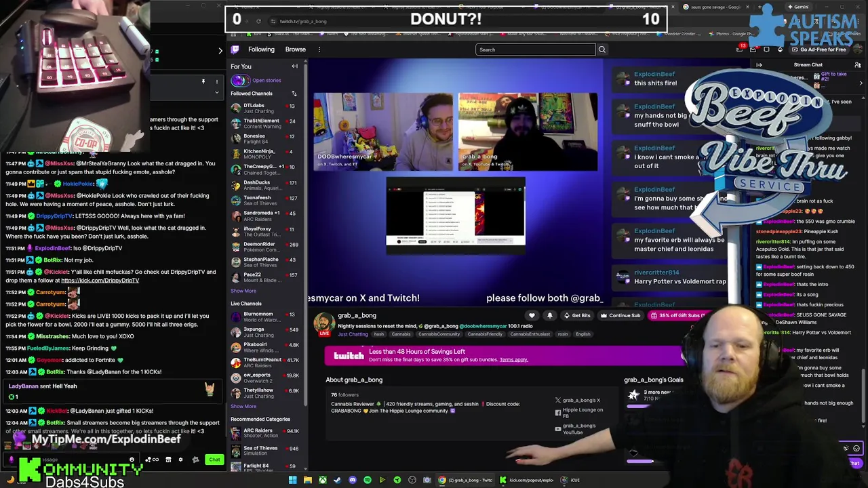Image resolution: width=868 pixels, height=488 pixels.
Task: Click the 35% off Gift Subs button
Action: pyautogui.click(x=677, y=316)
